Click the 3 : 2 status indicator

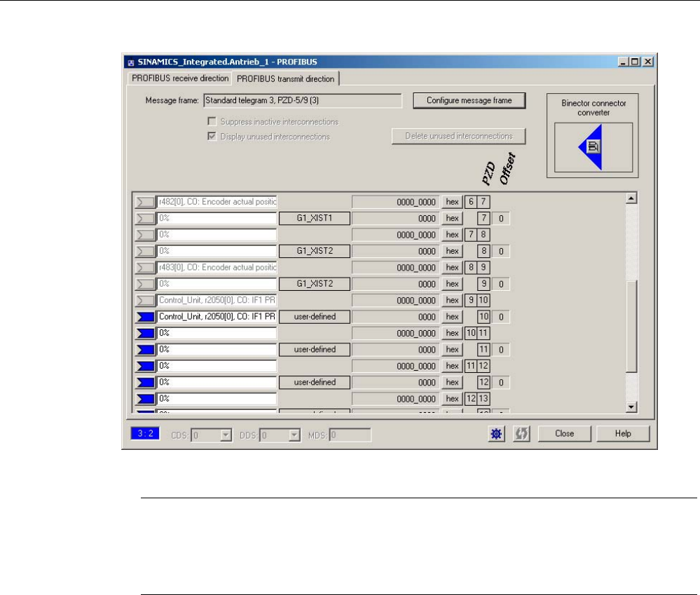pyautogui.click(x=145, y=433)
